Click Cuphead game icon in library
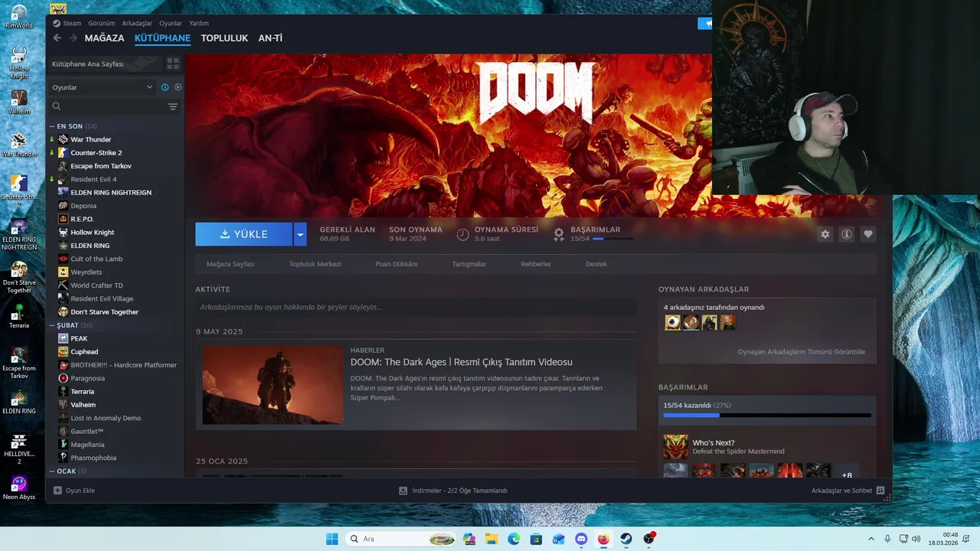980x551 pixels. 64,351
